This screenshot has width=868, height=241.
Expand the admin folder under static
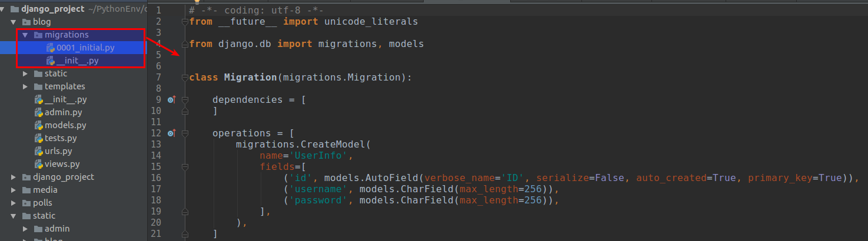tap(25, 229)
